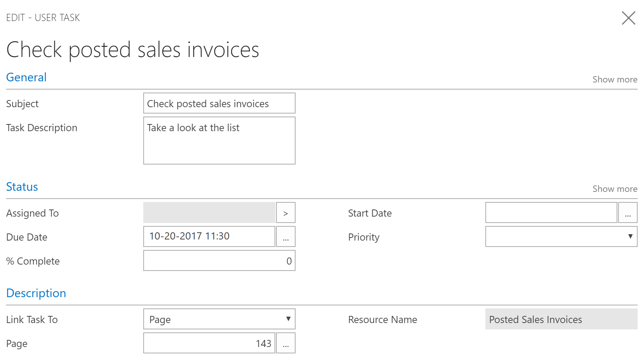The width and height of the screenshot is (644, 362).
Task: Collapse the Description section
Action: point(36,293)
